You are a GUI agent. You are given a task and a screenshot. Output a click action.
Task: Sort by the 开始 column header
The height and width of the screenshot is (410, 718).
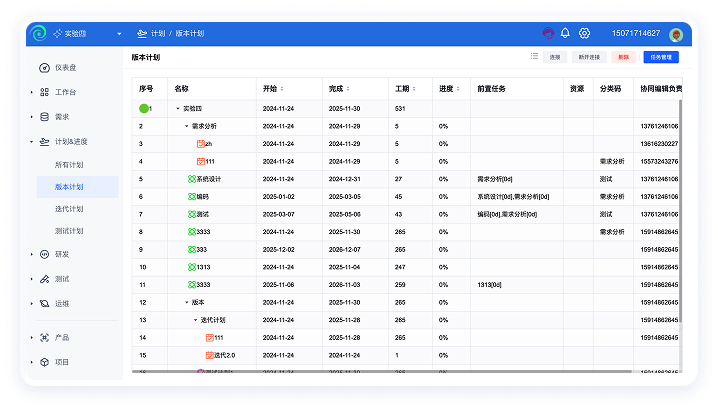[272, 88]
